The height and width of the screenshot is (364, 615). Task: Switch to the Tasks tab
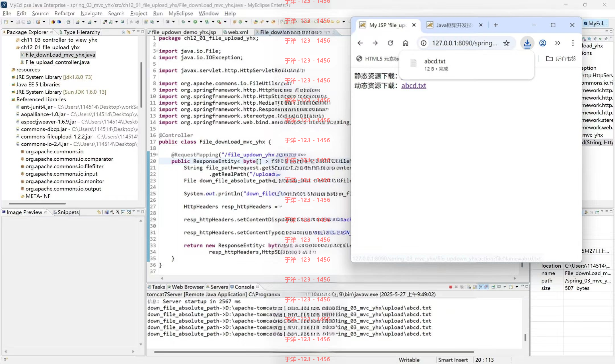tap(156, 287)
